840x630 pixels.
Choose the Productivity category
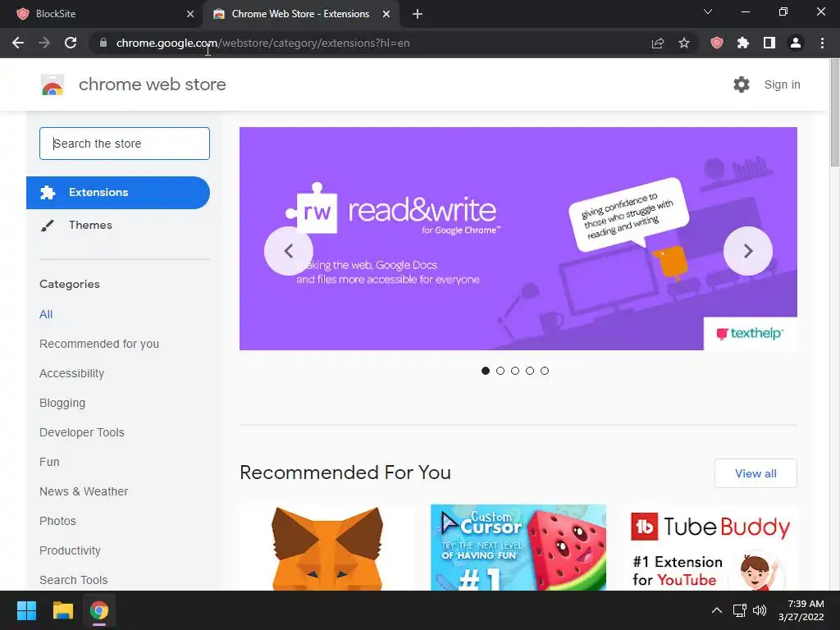tap(70, 550)
